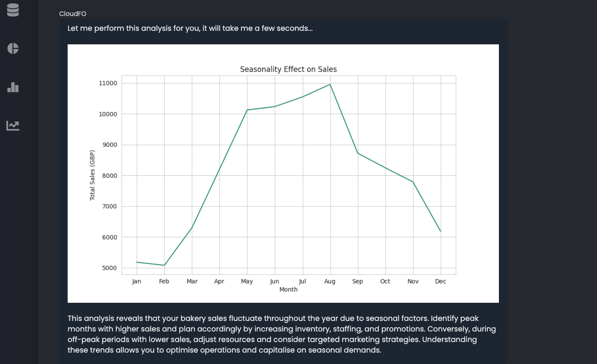The width and height of the screenshot is (597, 364).
Task: Click the Feb low point on chart
Action: click(164, 265)
